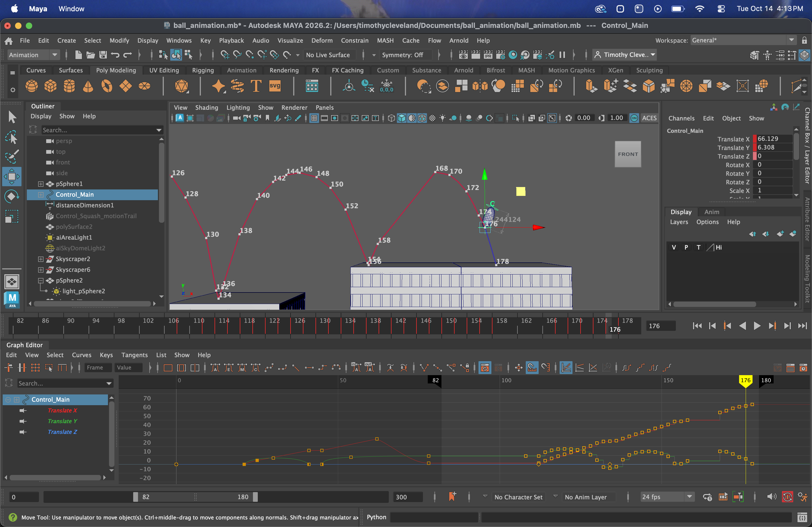Click the SVG tool shelf icon
812x527 pixels.
(275, 86)
